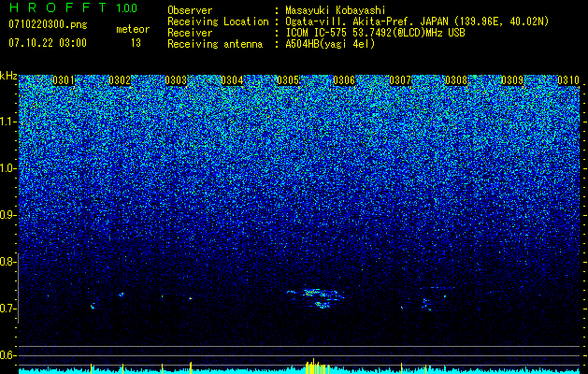Viewport: 588px width, 374px height.
Task: Click the meteor count label
Action: click(133, 29)
